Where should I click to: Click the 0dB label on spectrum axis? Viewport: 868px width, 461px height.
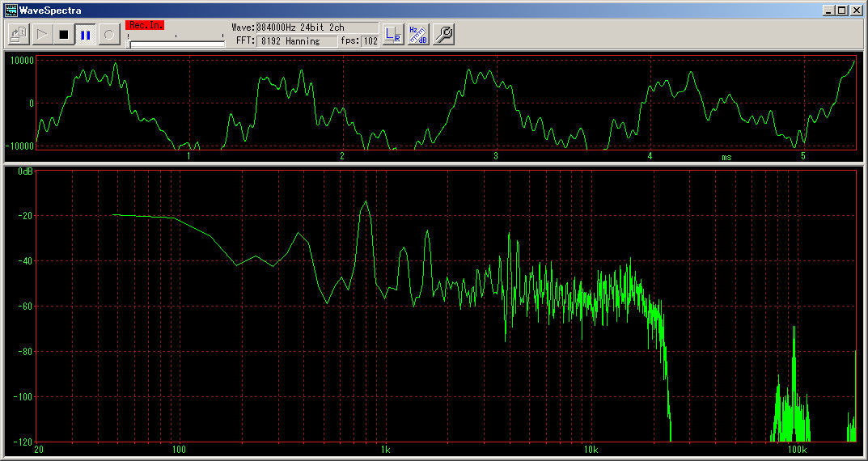click(25, 171)
